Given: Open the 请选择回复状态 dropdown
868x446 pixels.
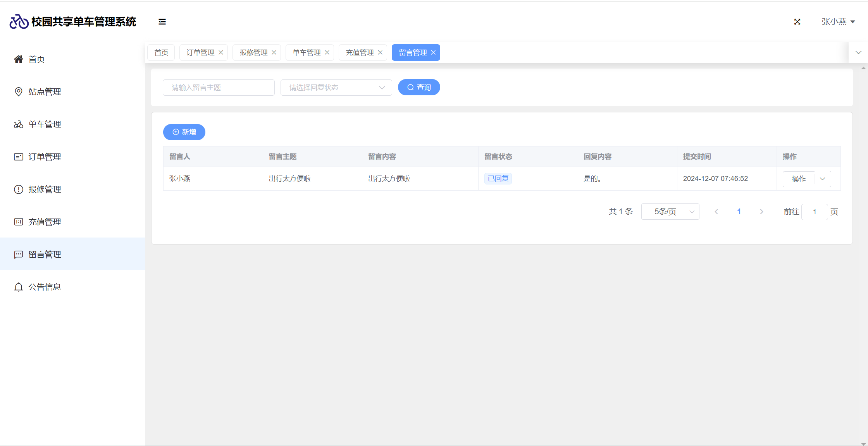Looking at the screenshot, I should pos(336,88).
